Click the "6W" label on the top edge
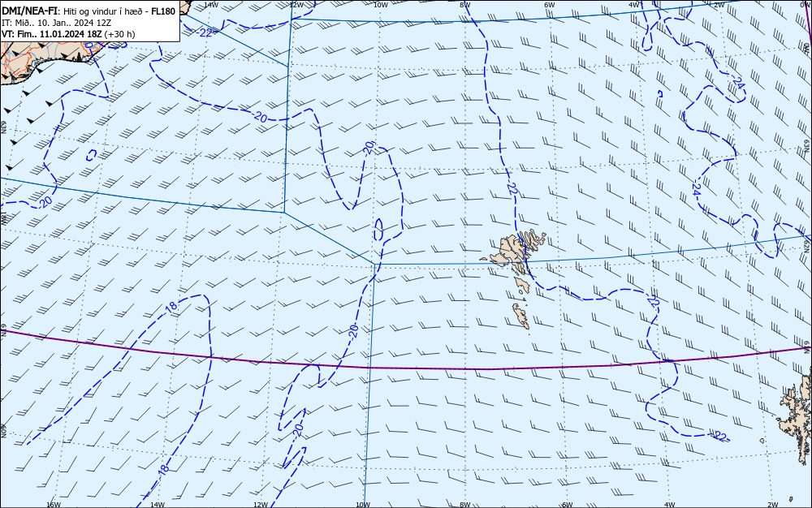Screen dimensions: 812x508 (x=549, y=4)
